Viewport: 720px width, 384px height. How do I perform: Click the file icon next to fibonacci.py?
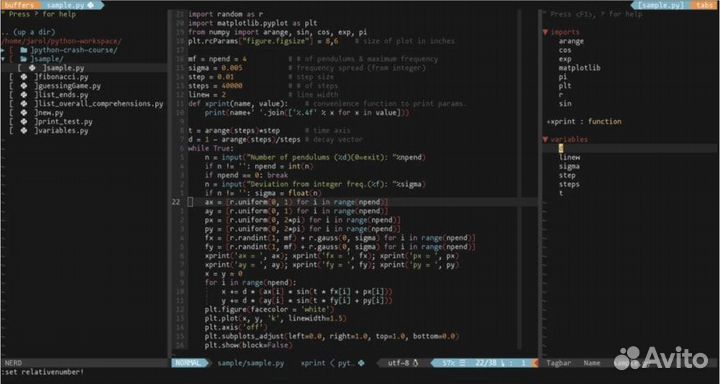coord(23,77)
